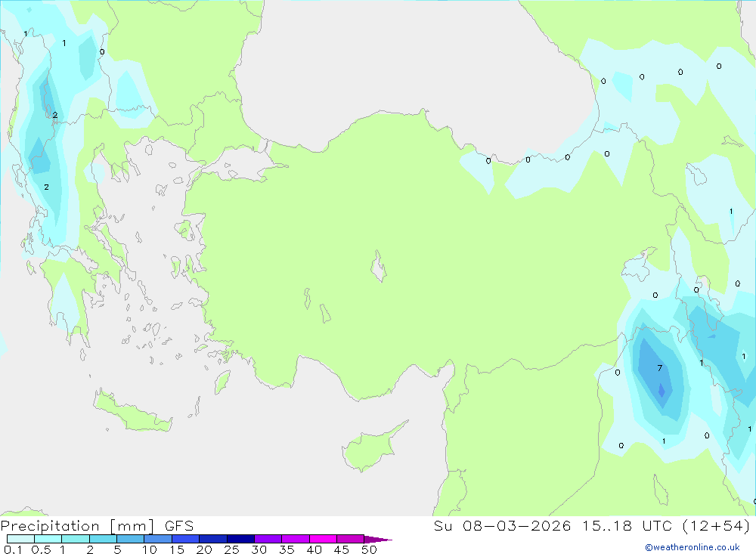Select the 5–10 mm legend color swatch
This screenshot has height=554, width=756.
(130, 539)
